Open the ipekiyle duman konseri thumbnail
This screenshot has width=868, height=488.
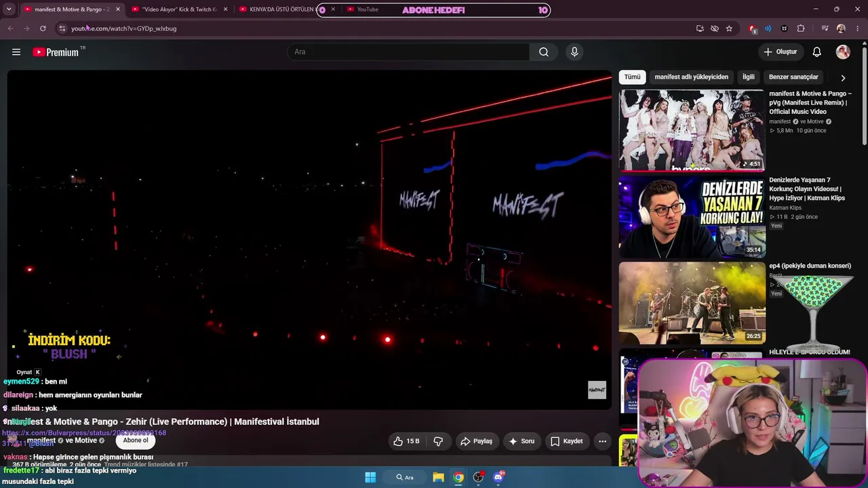pos(692,303)
